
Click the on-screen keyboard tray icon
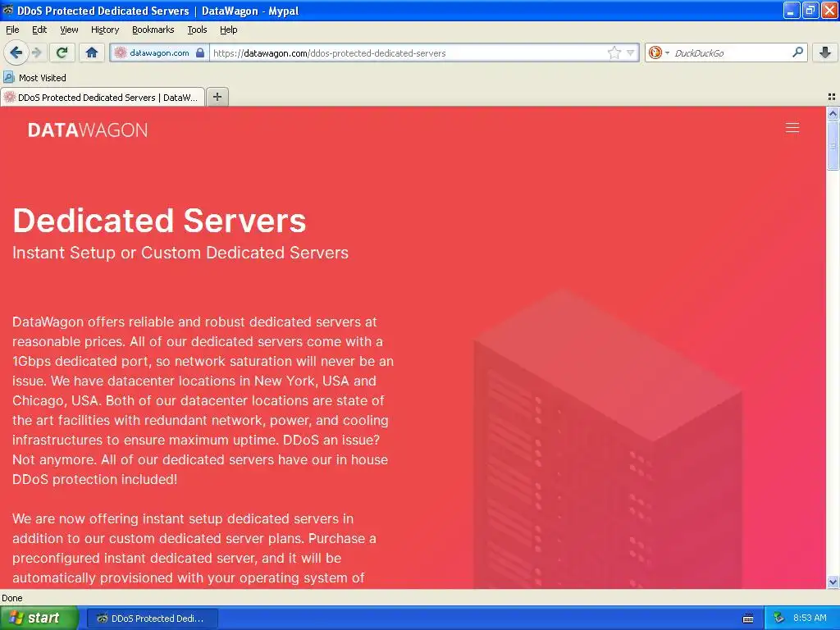(x=748, y=619)
